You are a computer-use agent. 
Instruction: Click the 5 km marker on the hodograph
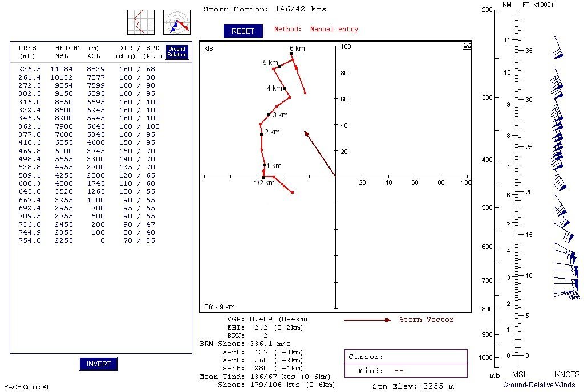pos(279,66)
